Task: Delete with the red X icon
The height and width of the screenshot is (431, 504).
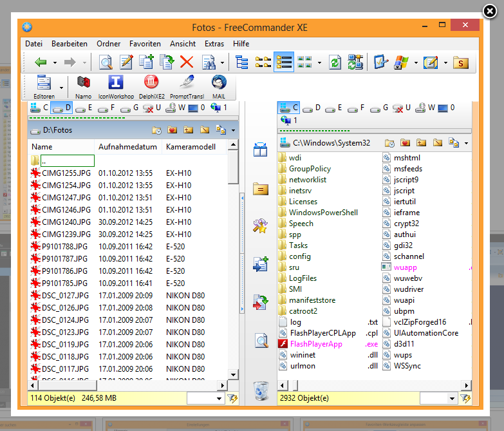Action: click(187, 62)
